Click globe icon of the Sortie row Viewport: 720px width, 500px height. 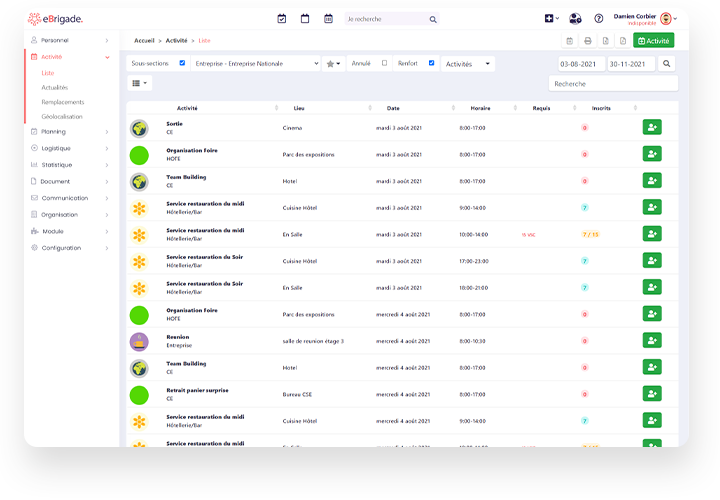(x=139, y=129)
